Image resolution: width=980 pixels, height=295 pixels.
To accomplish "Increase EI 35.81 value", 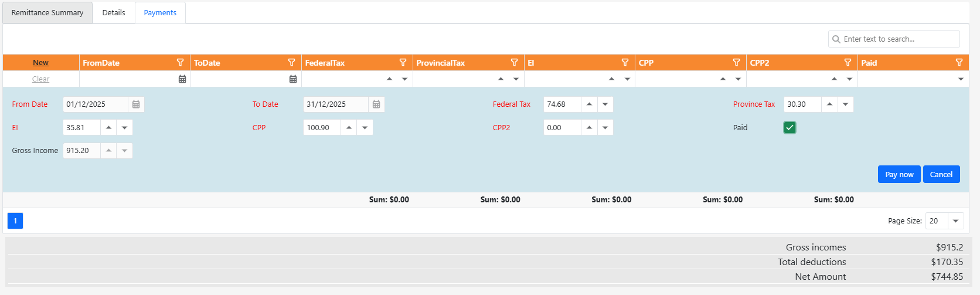I will click(108, 127).
